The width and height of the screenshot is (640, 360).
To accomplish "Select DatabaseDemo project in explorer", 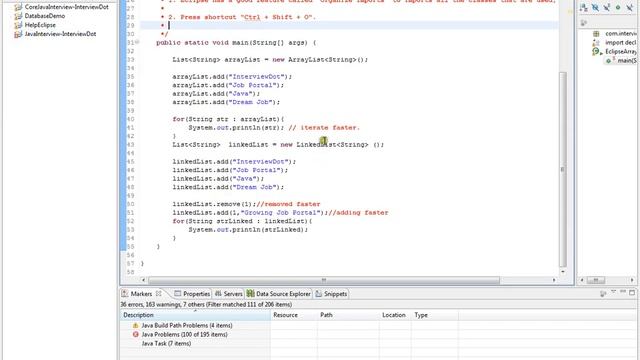I will tap(44, 16).
